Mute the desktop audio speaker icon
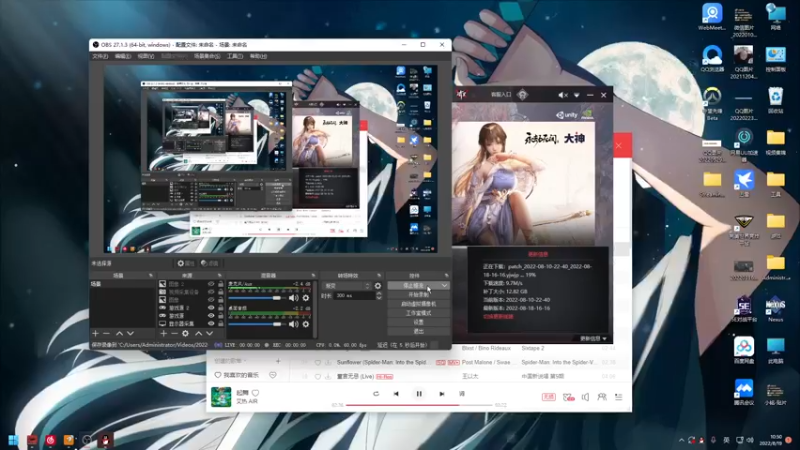 point(293,324)
